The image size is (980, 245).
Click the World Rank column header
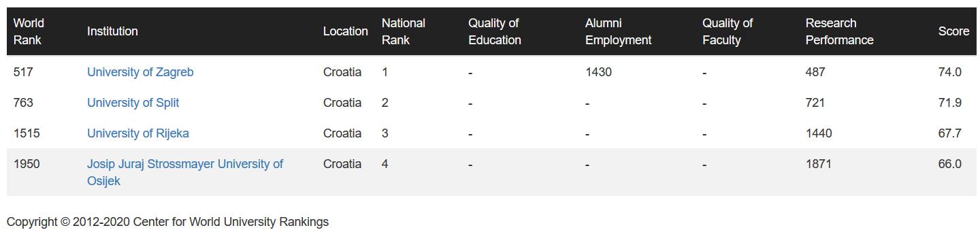tap(29, 31)
